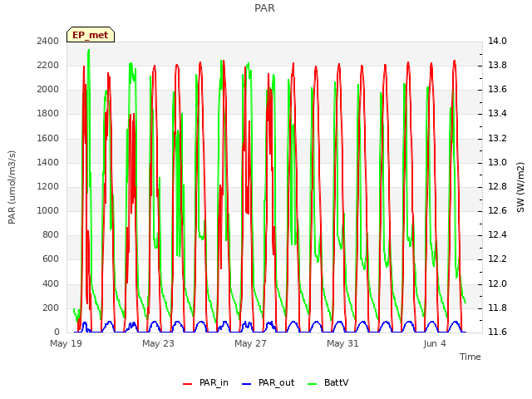The width and height of the screenshot is (532, 399).
Task: Click the 800 left-axis value
Action: pos(51,234)
